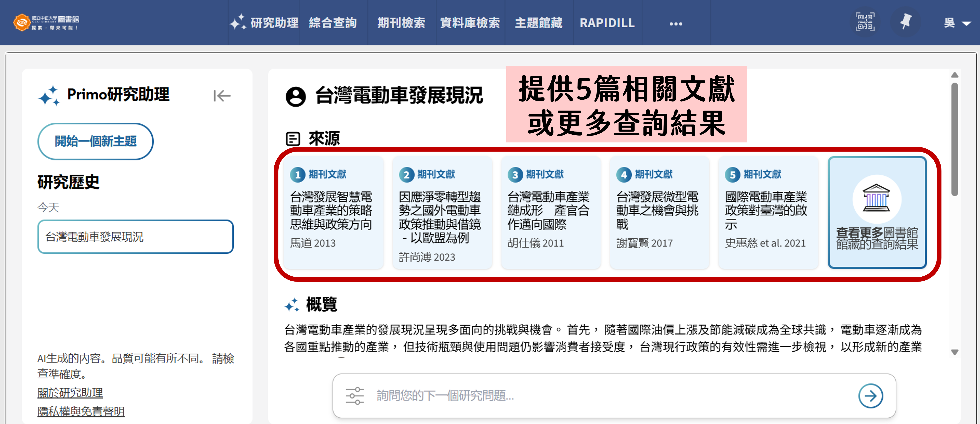
Task: Click the pin icon in top bar
Action: point(906,22)
